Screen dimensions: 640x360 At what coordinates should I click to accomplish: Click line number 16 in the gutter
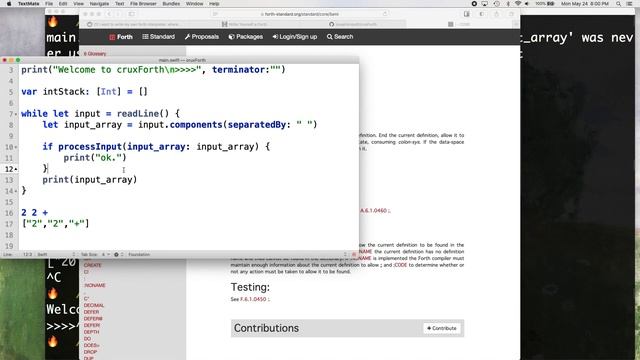coord(9,213)
